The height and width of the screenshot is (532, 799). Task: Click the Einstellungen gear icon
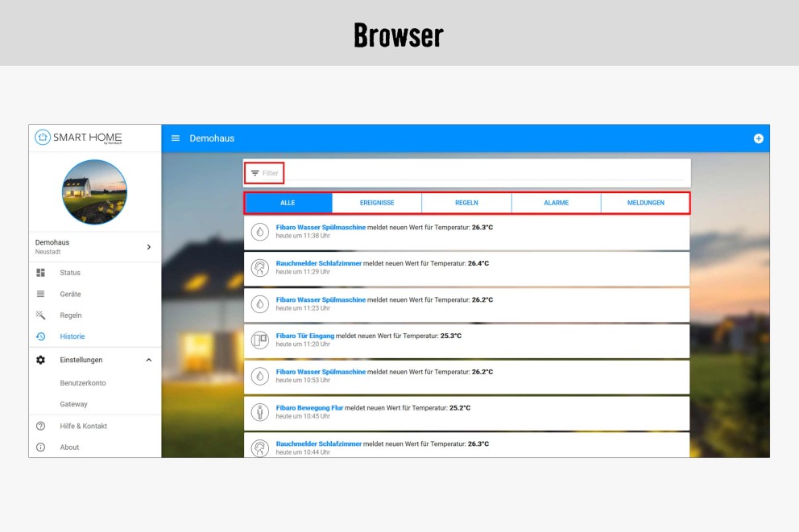pos(41,360)
